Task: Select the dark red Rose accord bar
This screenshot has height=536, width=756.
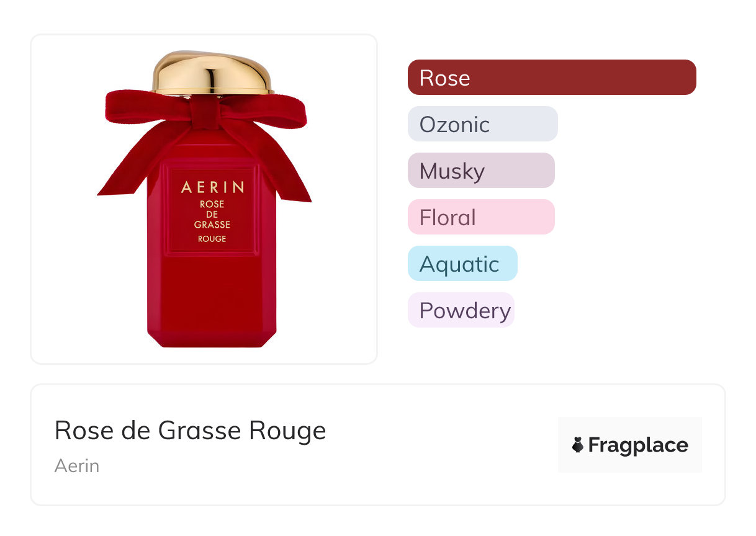Action: (x=552, y=78)
